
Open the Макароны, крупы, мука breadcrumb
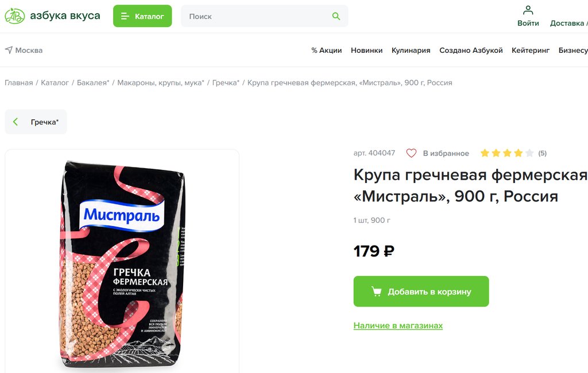pyautogui.click(x=161, y=83)
